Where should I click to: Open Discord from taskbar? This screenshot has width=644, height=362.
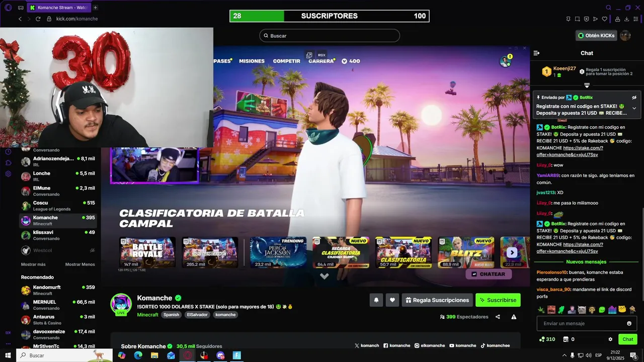(x=220, y=355)
